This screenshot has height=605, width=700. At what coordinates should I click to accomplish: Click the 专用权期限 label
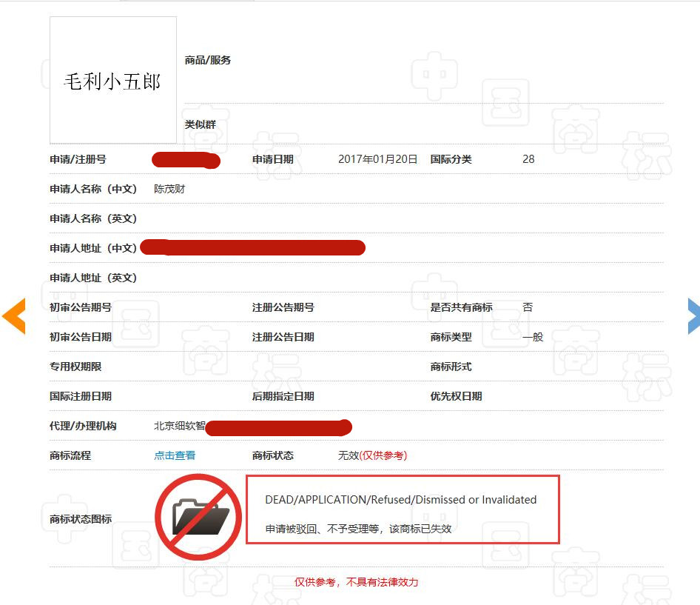[75, 367]
